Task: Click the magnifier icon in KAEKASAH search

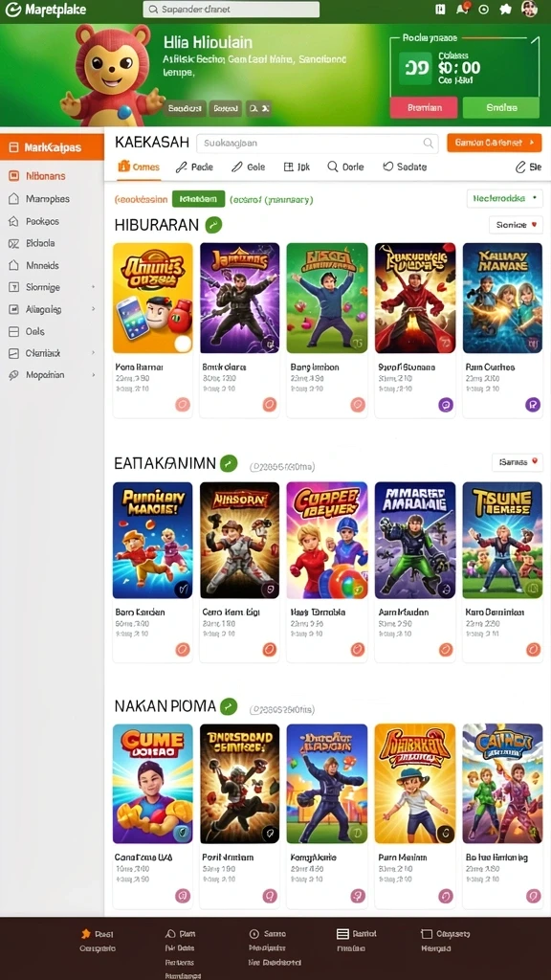Action: click(428, 144)
